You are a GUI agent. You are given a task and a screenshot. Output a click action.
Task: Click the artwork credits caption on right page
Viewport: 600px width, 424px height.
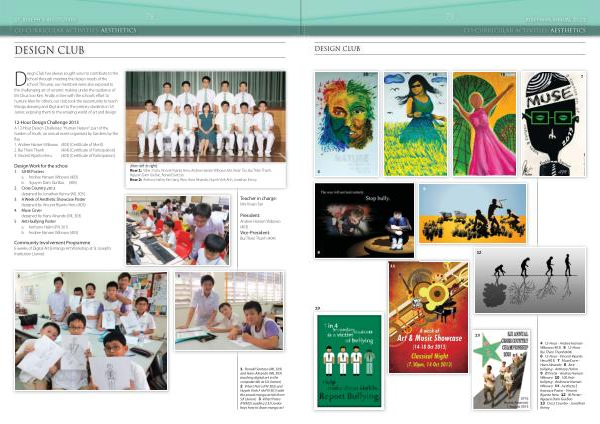point(561,375)
